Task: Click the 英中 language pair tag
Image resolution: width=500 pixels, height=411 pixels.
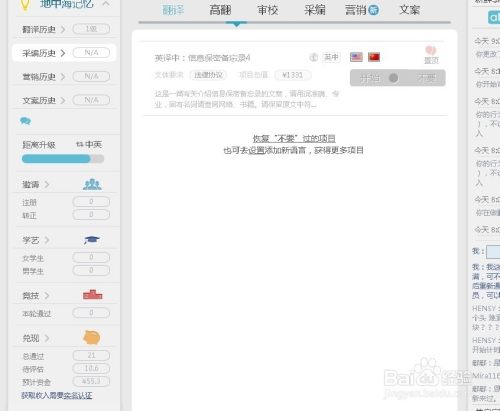Action: (331, 57)
